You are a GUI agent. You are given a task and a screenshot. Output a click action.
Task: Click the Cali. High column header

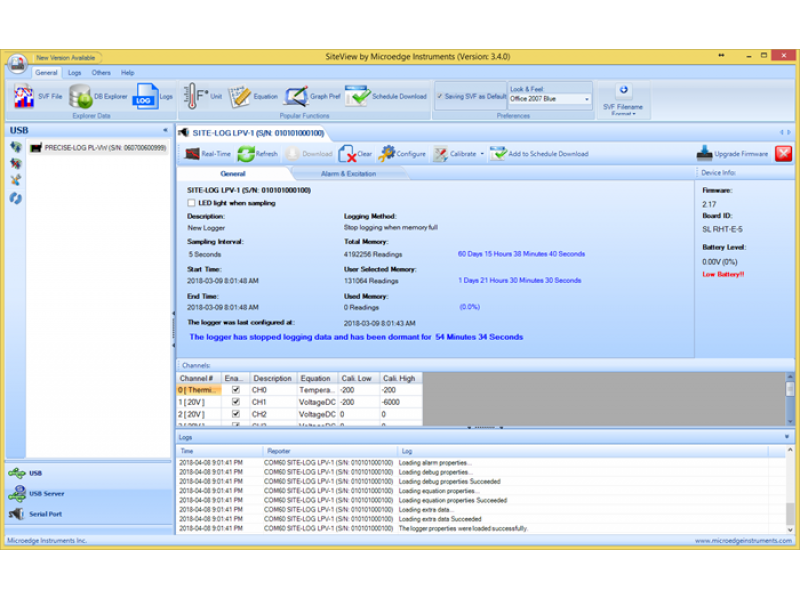[x=399, y=378]
